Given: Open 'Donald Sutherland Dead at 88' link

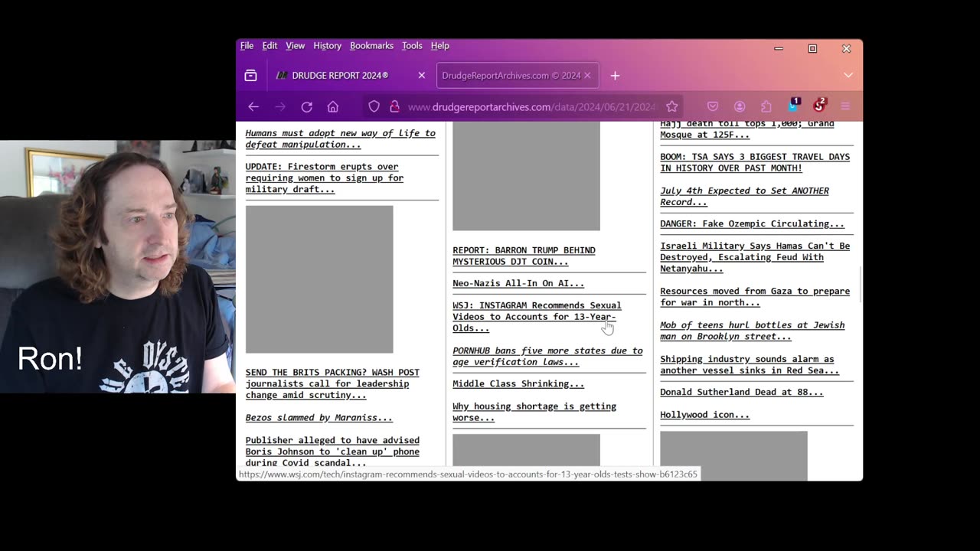Looking at the screenshot, I should 742,392.
